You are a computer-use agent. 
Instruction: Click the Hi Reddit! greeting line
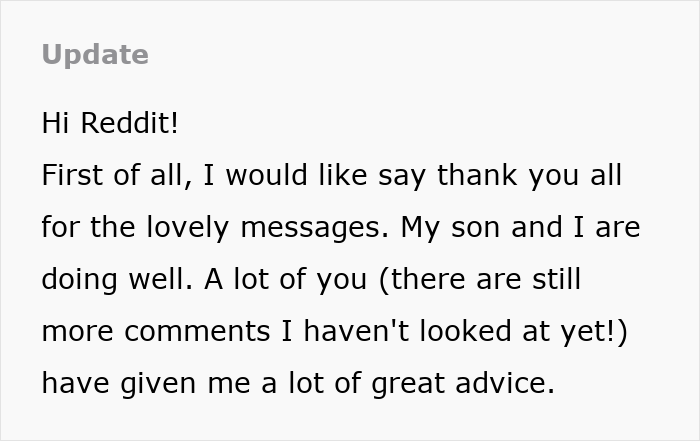pyautogui.click(x=110, y=124)
